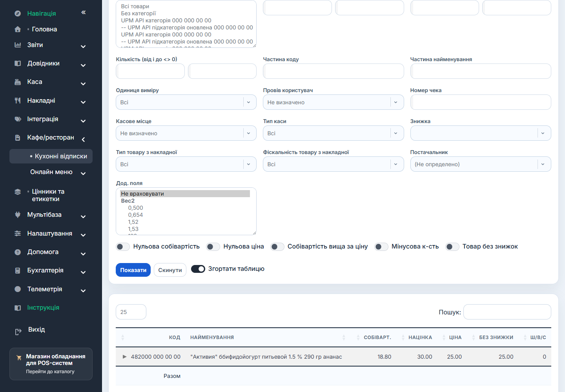Click the exit icon next to Вихід

18,332
